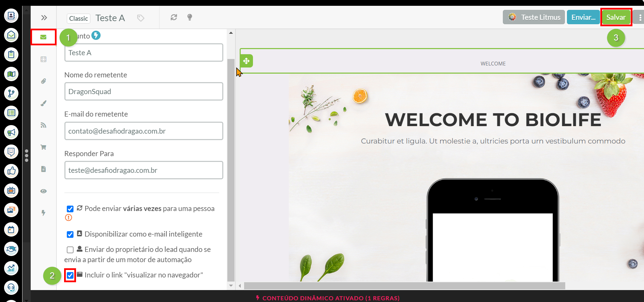Image resolution: width=644 pixels, height=302 pixels.
Task: Open the RSS feed panel
Action: point(43,125)
